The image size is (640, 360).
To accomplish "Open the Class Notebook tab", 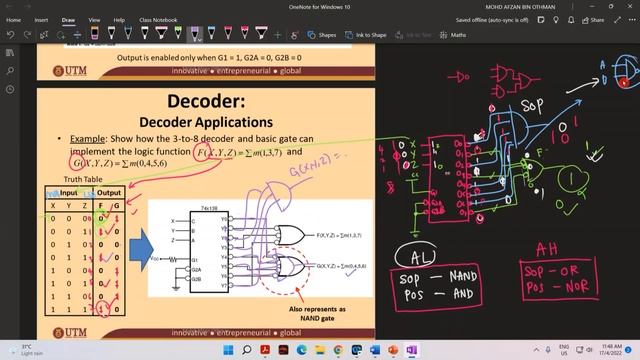I will pos(158,20).
